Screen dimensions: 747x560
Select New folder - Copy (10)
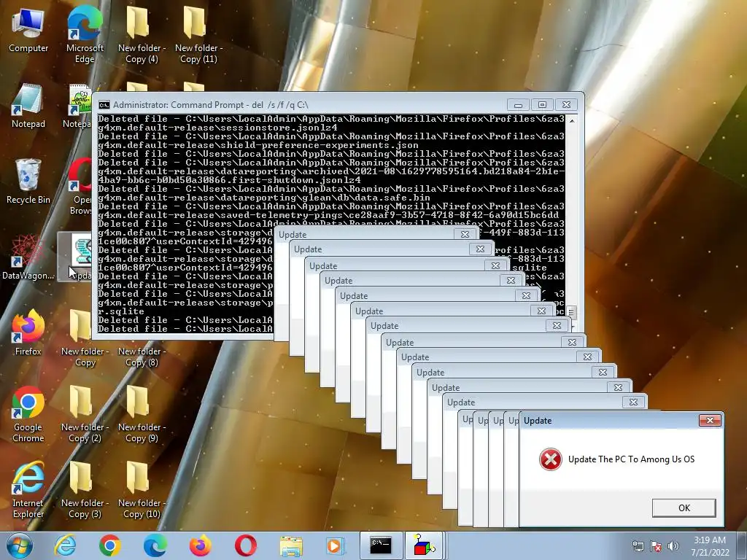[x=141, y=489]
